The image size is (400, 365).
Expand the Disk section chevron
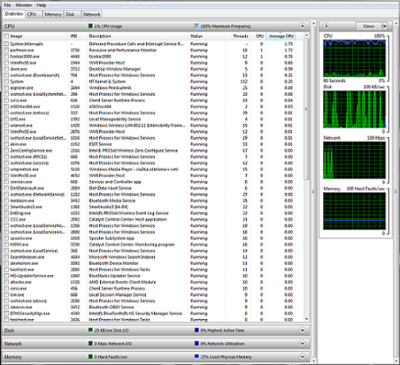[x=302, y=330]
